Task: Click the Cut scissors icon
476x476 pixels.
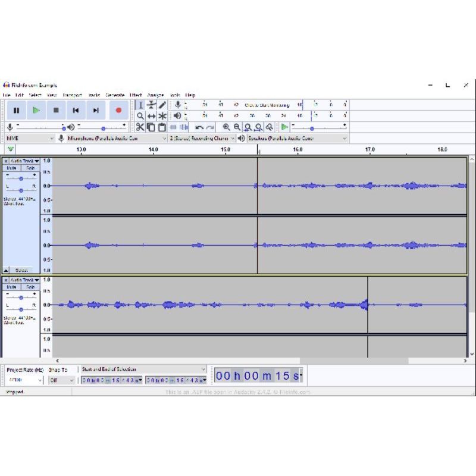Action: pos(140,127)
